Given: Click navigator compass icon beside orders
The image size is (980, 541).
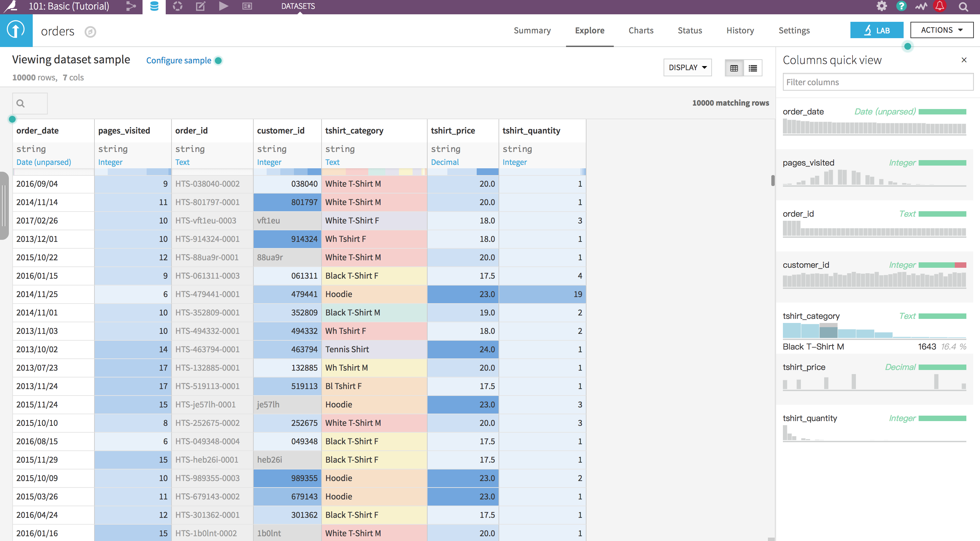Looking at the screenshot, I should pyautogui.click(x=90, y=32).
